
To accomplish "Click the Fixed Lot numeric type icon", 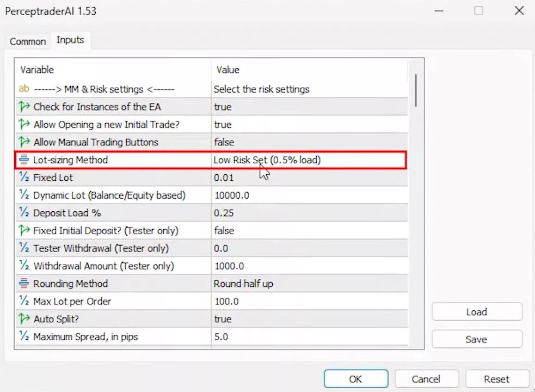I will [24, 177].
